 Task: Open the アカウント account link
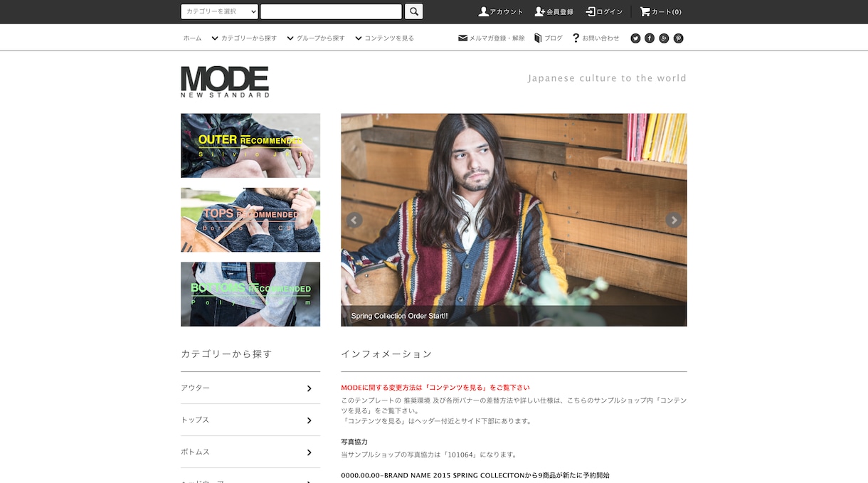pos(501,11)
